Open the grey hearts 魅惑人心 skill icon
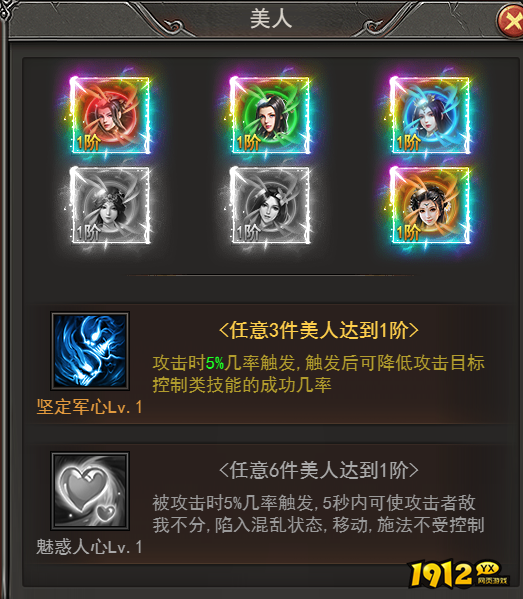This screenshot has height=599, width=523. pyautogui.click(x=90, y=491)
